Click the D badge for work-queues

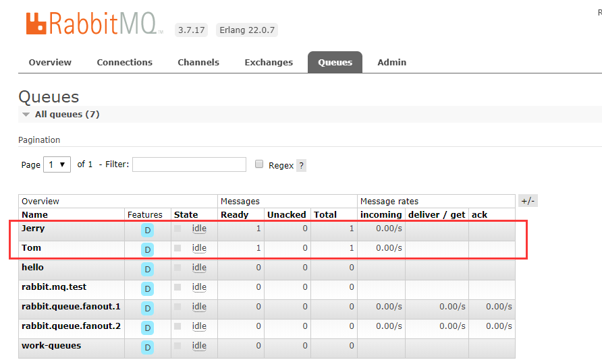tap(147, 348)
